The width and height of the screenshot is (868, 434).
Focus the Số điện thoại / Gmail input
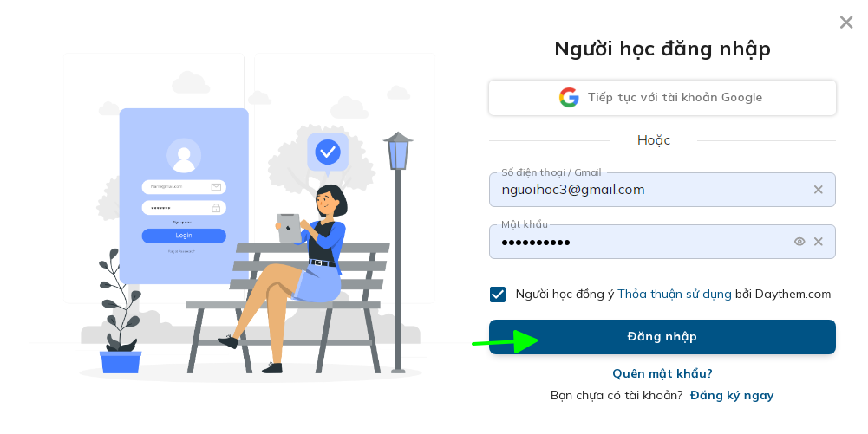(662, 190)
